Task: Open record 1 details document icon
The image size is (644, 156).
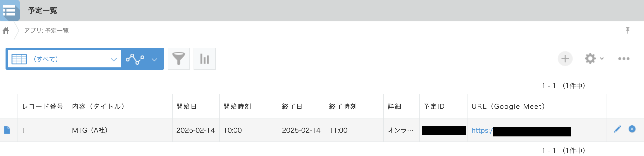Action: point(7,130)
